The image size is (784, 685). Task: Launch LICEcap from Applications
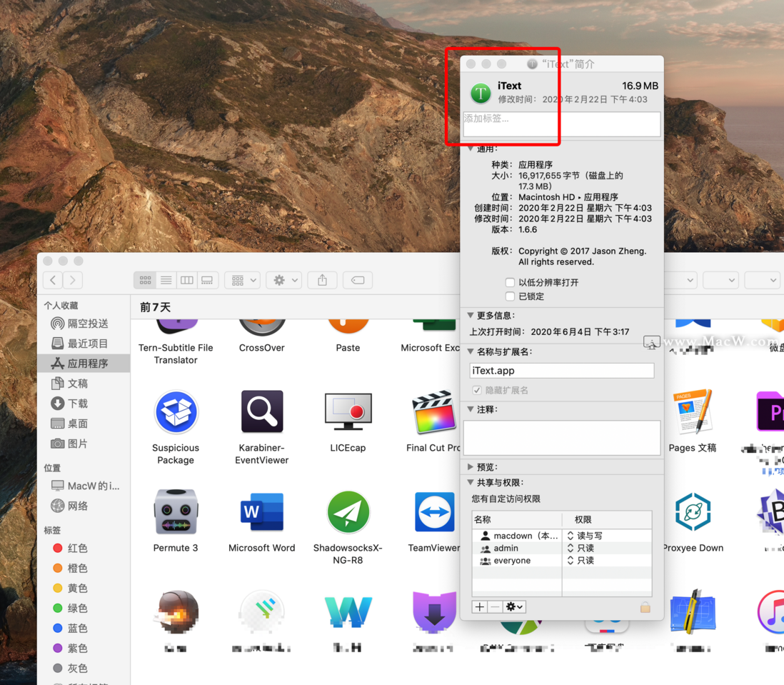click(x=348, y=411)
